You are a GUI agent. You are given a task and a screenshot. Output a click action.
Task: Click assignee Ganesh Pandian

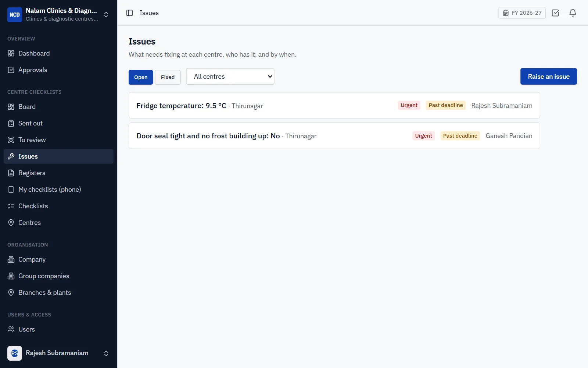509,136
